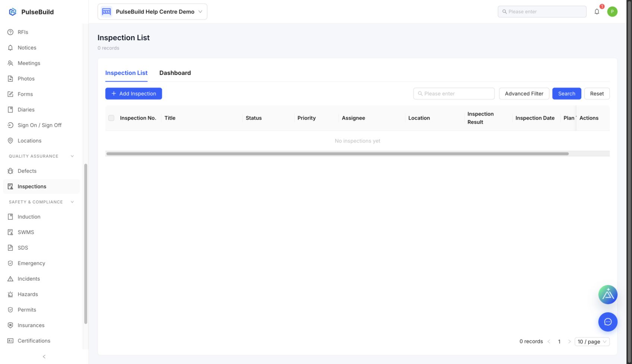Open the 10 / page size dropdown
Image resolution: width=632 pixels, height=364 pixels.
(x=592, y=342)
